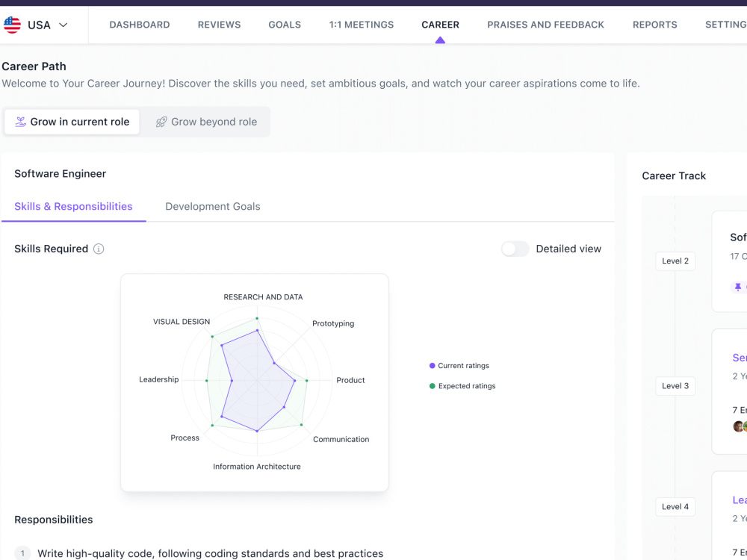Open the Reports navigation link
The image size is (747, 560).
[654, 25]
